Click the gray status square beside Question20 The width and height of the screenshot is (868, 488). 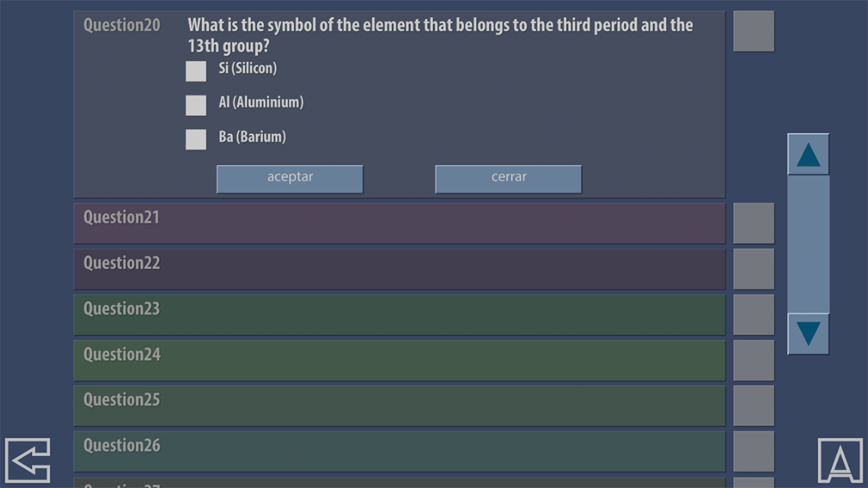pyautogui.click(x=754, y=31)
